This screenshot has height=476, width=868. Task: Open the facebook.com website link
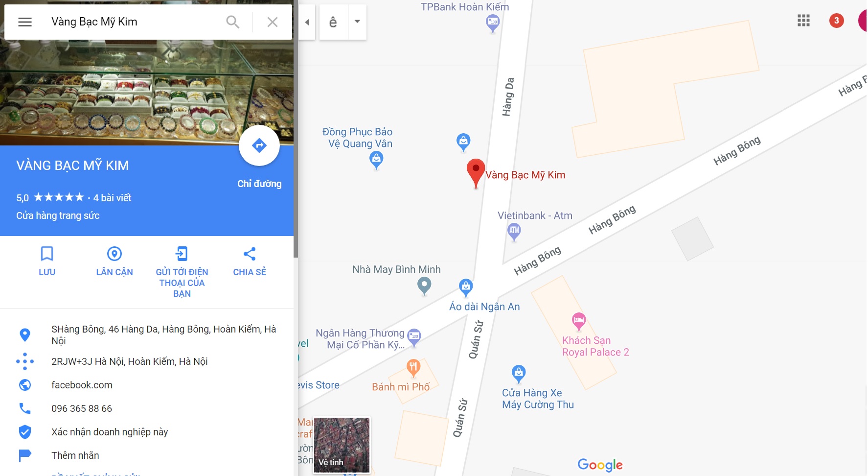pyautogui.click(x=82, y=385)
